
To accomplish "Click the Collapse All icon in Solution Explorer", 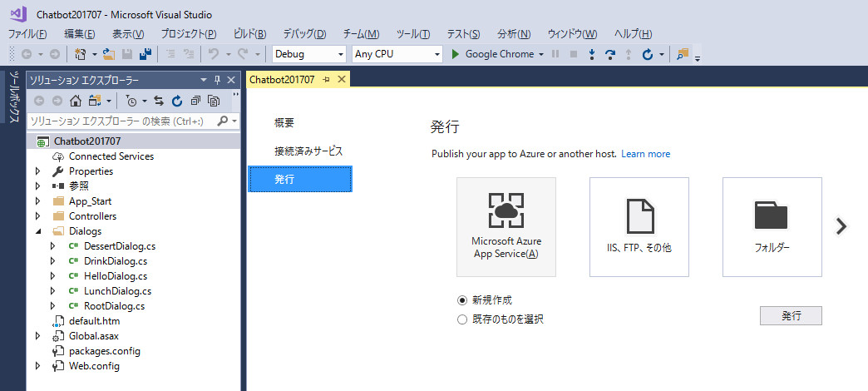I will click(x=195, y=101).
